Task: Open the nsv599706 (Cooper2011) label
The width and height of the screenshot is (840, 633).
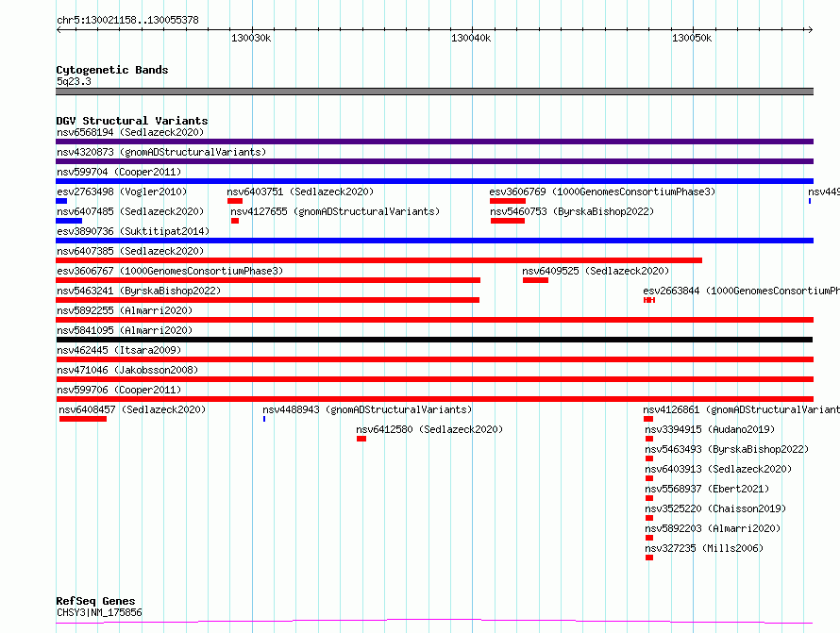Action: click(x=119, y=390)
